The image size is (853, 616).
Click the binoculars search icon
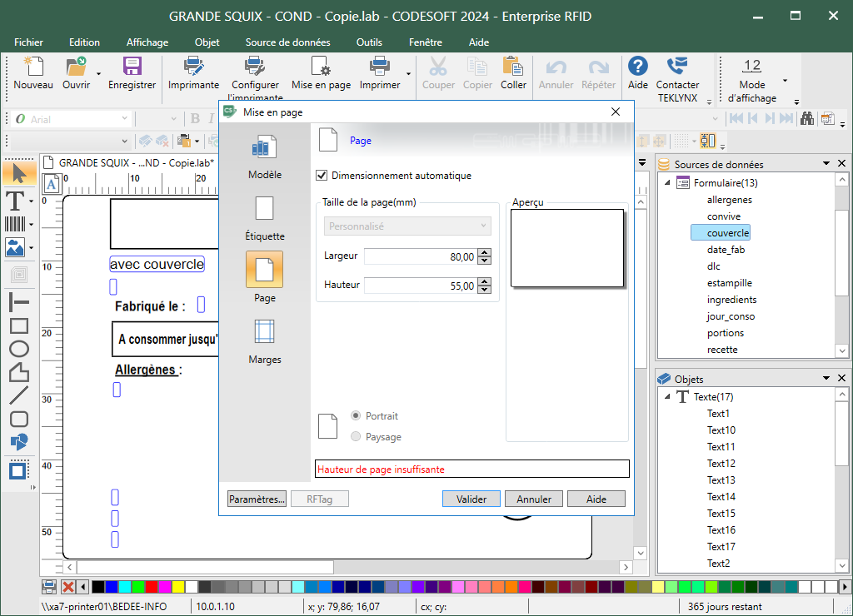click(807, 118)
